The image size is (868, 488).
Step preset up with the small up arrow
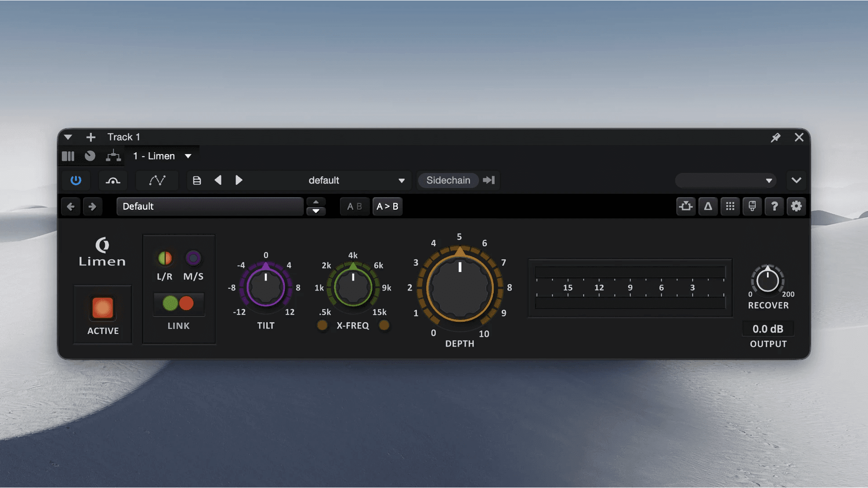coord(316,202)
